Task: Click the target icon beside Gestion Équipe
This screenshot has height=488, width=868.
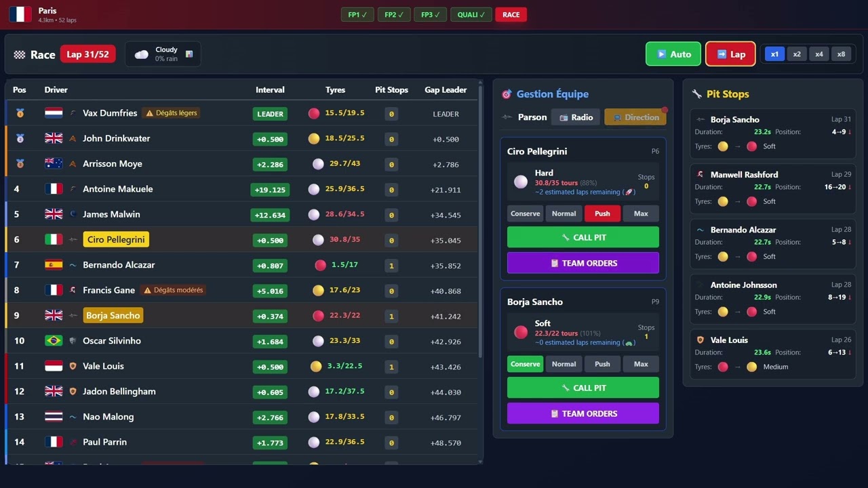Action: [506, 94]
